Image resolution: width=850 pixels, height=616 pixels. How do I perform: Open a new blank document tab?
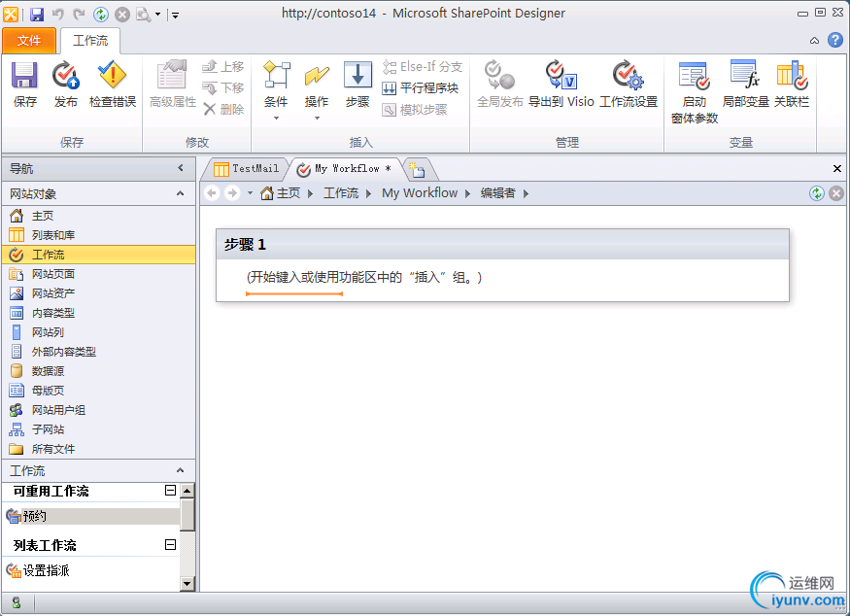click(418, 170)
